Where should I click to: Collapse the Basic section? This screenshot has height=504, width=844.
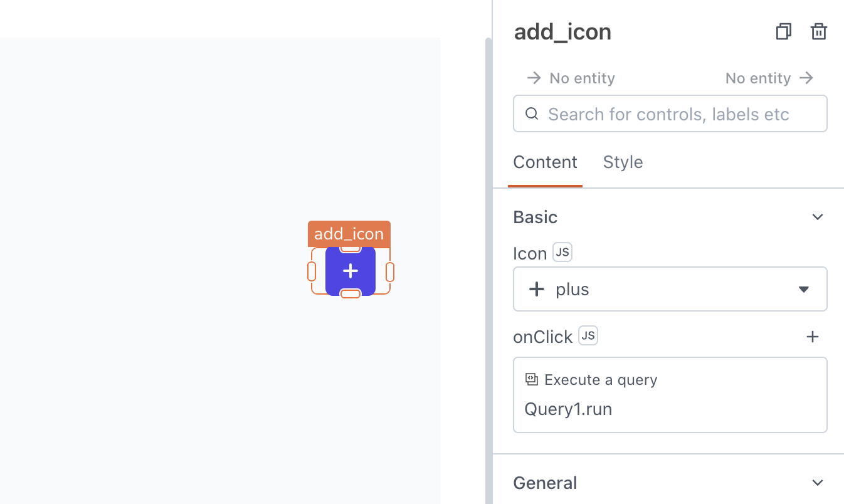pyautogui.click(x=818, y=216)
